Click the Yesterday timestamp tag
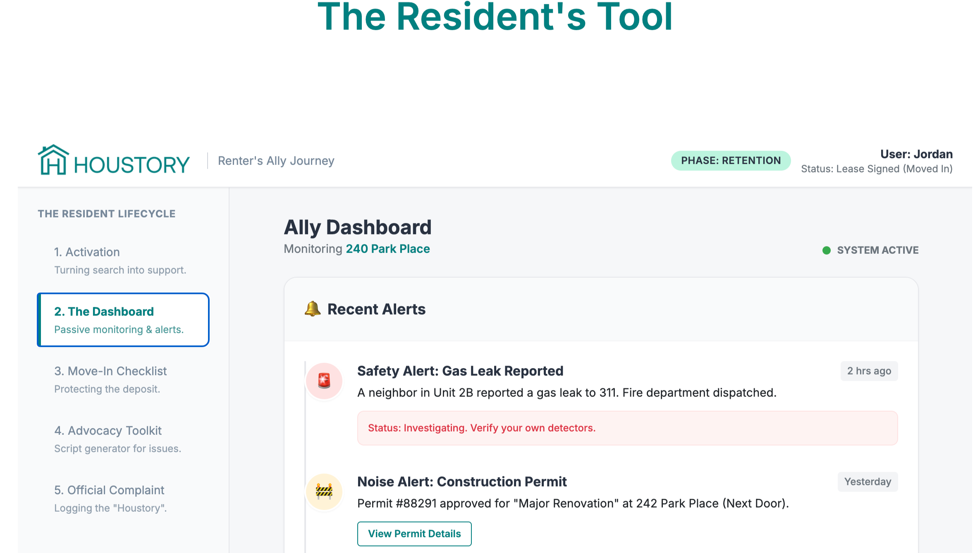Image resolution: width=980 pixels, height=553 pixels. click(x=867, y=482)
